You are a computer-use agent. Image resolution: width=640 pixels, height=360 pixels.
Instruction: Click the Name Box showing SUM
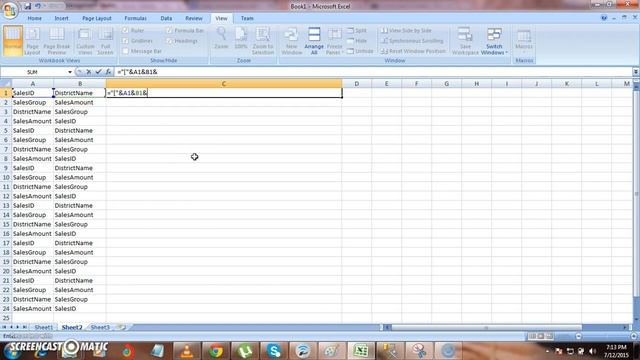(x=33, y=72)
